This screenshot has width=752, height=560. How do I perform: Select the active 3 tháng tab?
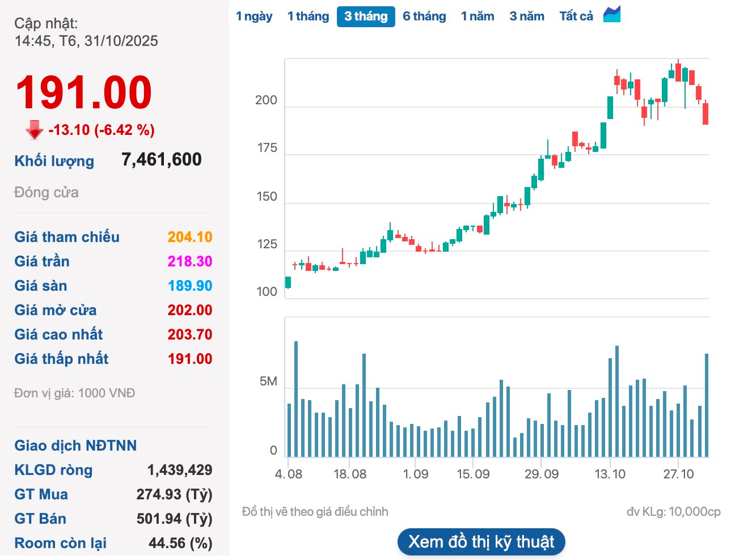click(366, 16)
